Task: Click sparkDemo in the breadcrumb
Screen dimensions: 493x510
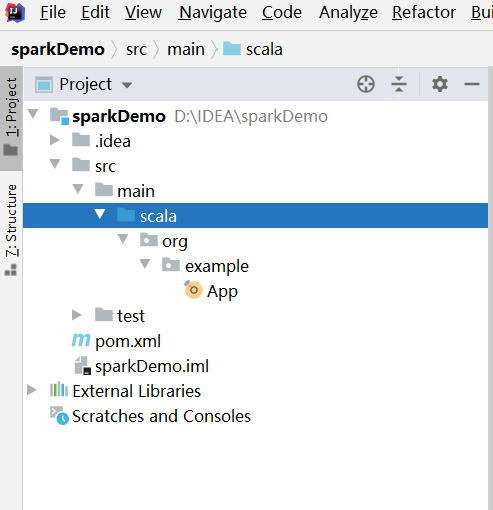Action: (58, 49)
